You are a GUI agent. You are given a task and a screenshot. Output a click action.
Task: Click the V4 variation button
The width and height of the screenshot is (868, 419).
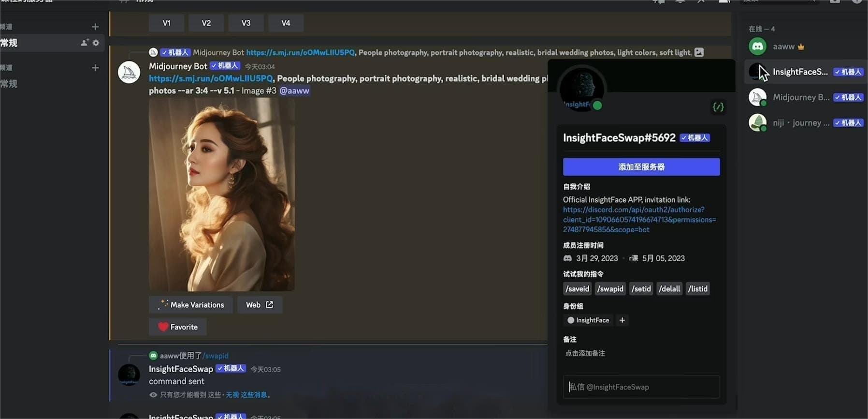click(x=286, y=23)
